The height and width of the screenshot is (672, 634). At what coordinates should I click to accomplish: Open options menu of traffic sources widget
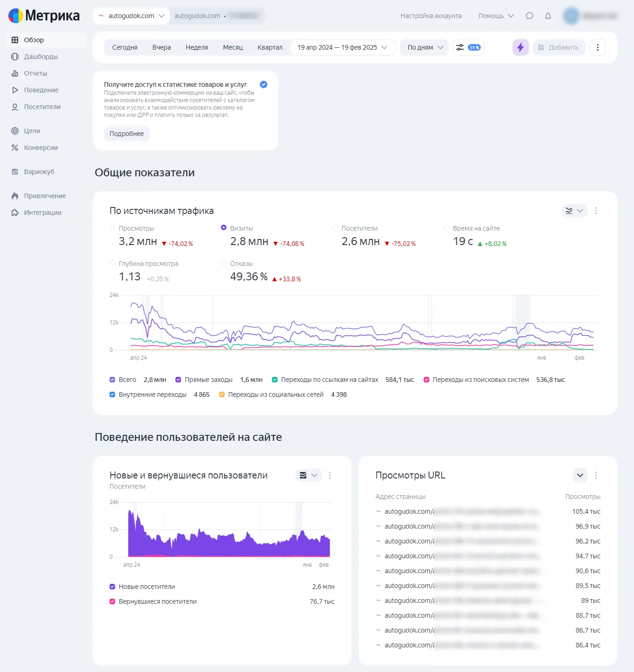point(596,211)
